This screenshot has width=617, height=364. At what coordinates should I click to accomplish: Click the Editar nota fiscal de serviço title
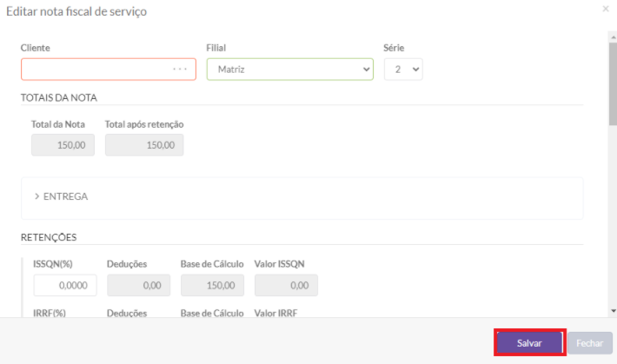[x=76, y=11]
